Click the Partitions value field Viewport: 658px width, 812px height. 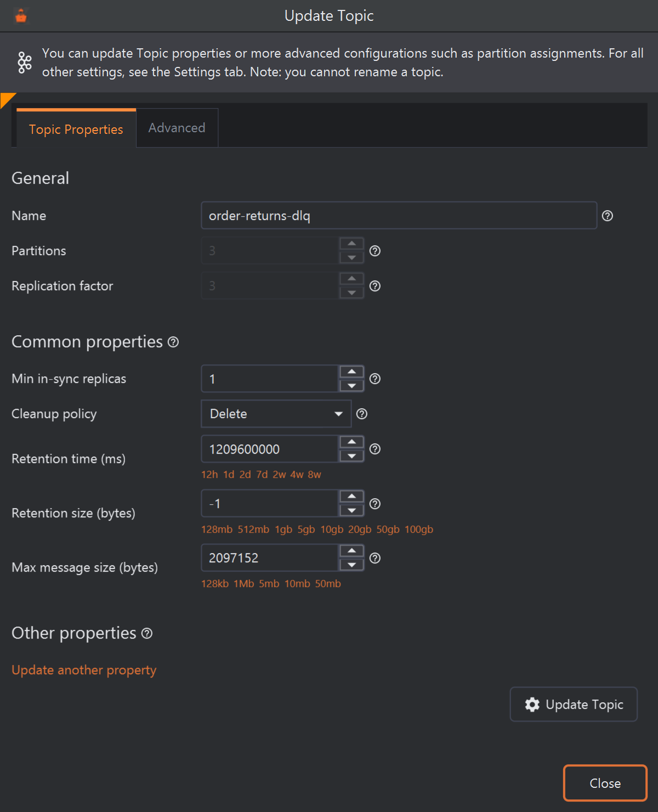(x=270, y=251)
